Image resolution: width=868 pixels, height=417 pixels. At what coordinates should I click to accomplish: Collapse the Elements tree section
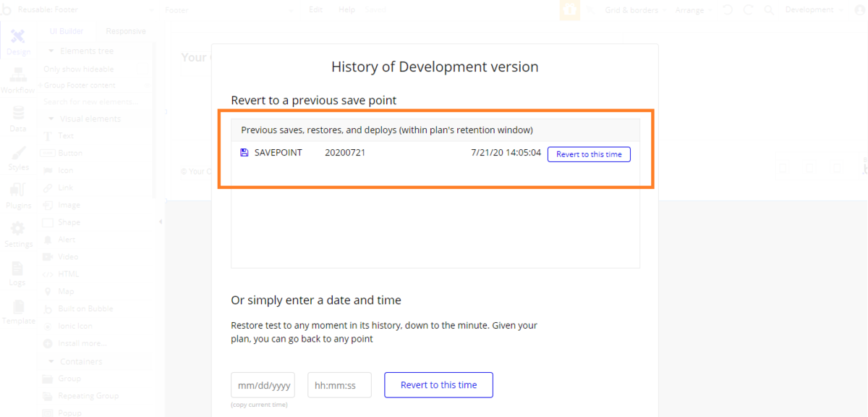51,51
